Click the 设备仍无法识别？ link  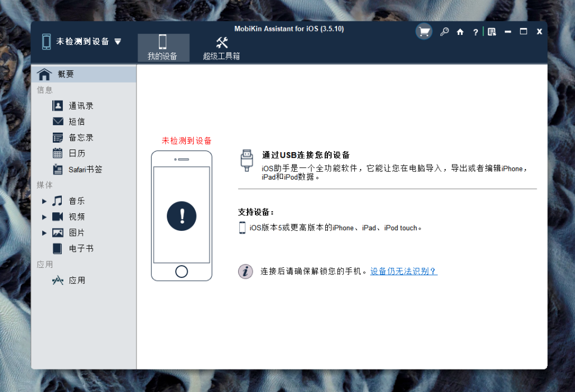point(403,271)
